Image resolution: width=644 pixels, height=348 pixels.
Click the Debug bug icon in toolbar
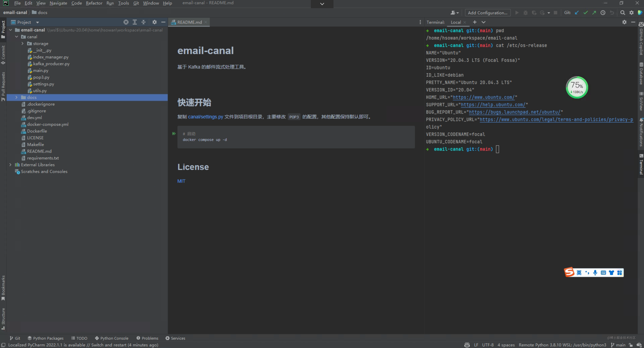click(x=526, y=13)
